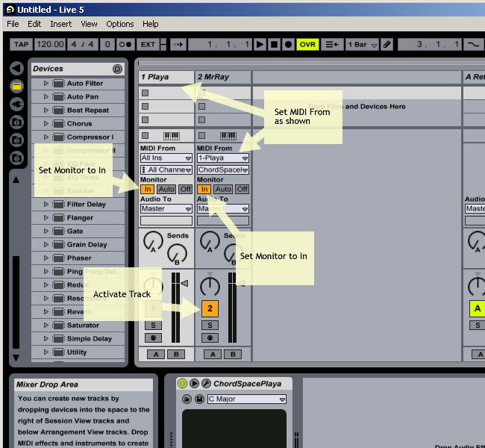This screenshot has width=485, height=448.
Task: Click the Back to Arrangement icon
Action: tap(332, 45)
